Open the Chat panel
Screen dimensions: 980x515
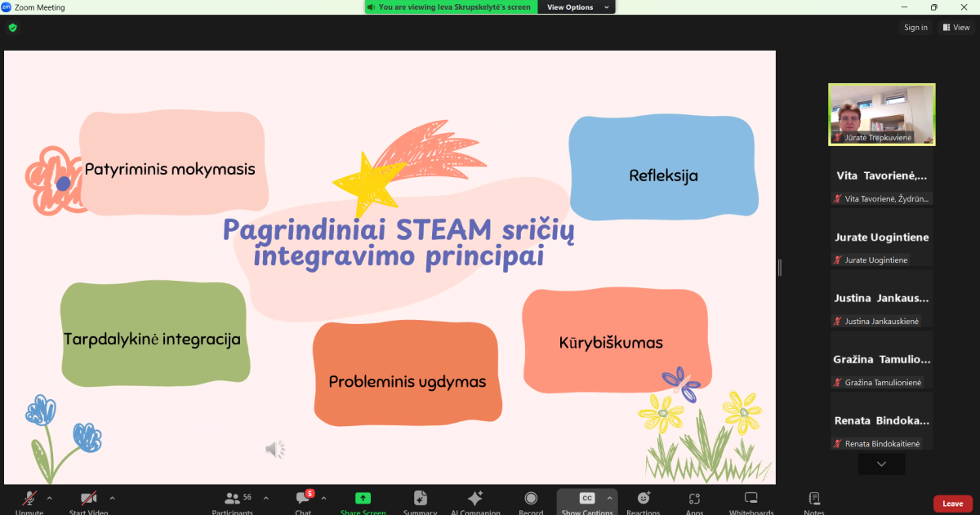[x=303, y=499]
